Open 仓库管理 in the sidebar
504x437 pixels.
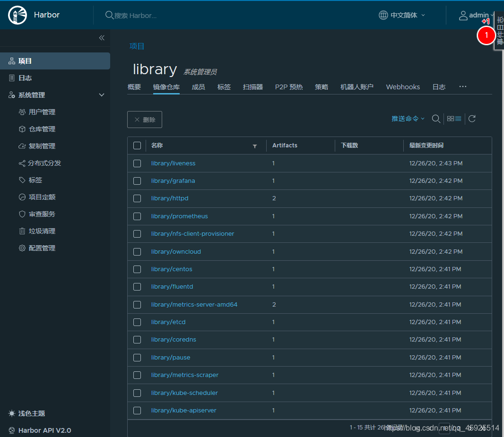pos(42,129)
